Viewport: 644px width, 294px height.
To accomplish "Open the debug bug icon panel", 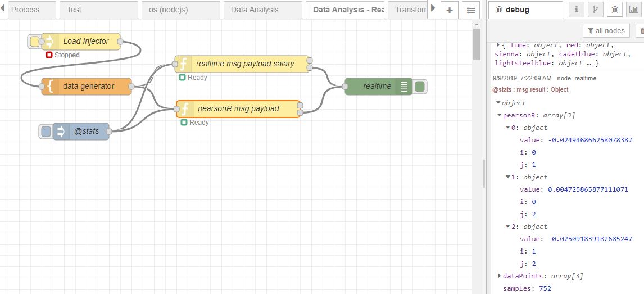I will [614, 10].
